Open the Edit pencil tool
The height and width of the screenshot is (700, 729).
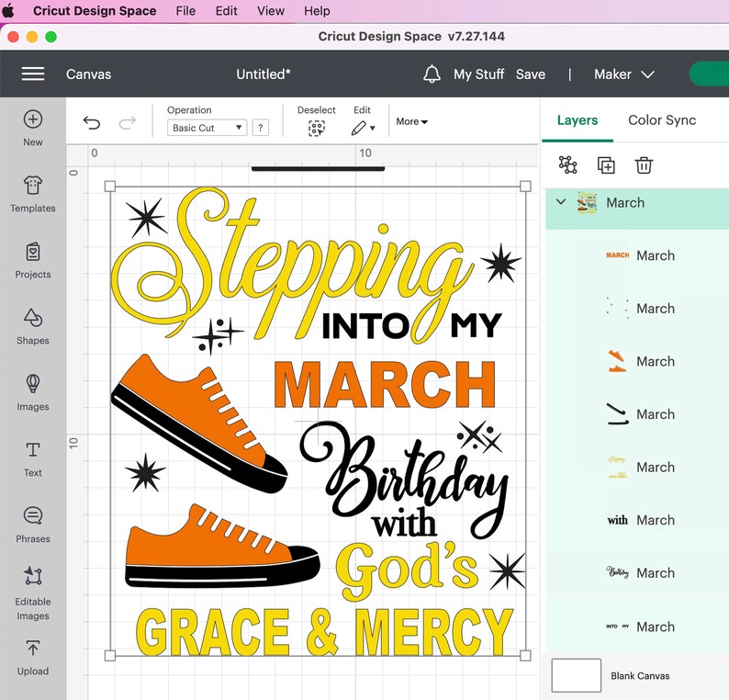(358, 128)
